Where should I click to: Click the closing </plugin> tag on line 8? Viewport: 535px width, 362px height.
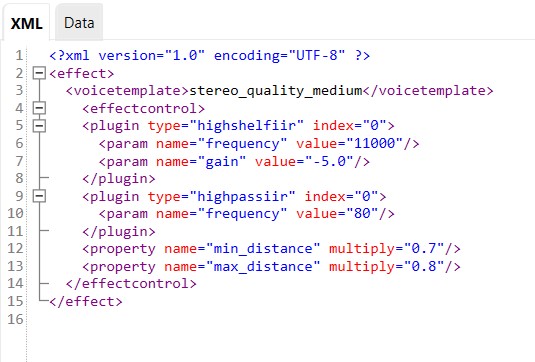pyautogui.click(x=119, y=179)
